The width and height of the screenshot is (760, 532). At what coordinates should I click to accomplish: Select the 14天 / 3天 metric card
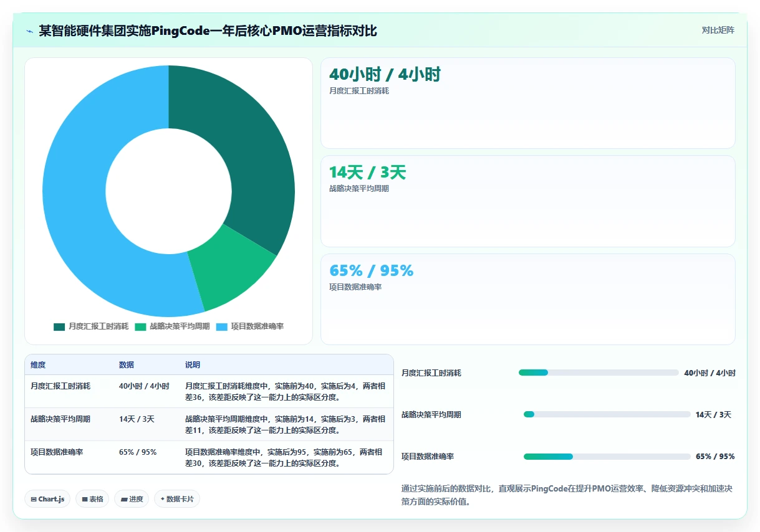(x=527, y=201)
